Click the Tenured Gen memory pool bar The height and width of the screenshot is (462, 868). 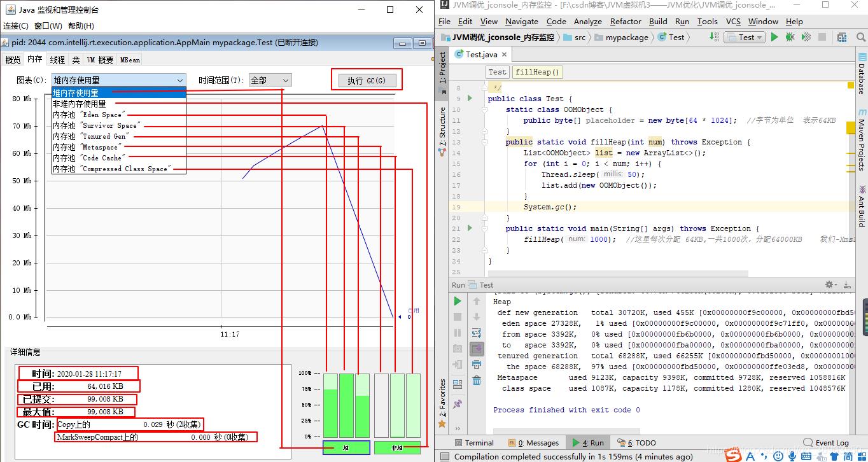362,405
